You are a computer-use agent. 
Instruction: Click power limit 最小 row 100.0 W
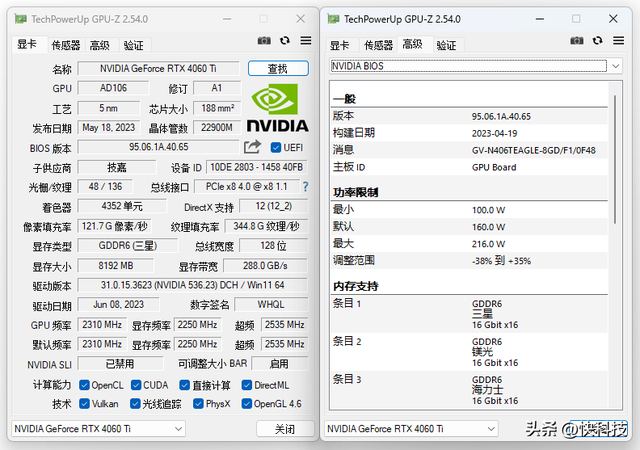(x=469, y=210)
